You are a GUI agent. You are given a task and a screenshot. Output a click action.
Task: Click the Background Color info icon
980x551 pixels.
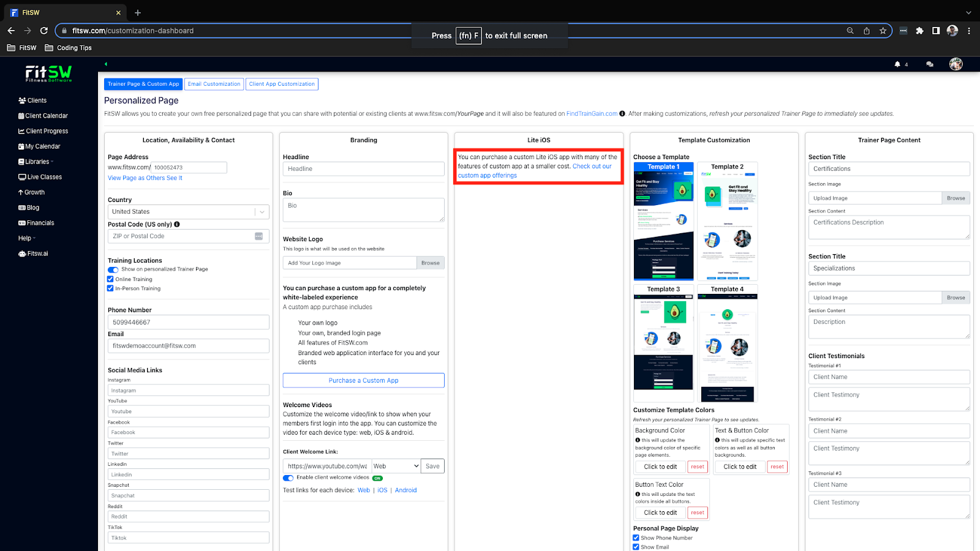pos(638,440)
